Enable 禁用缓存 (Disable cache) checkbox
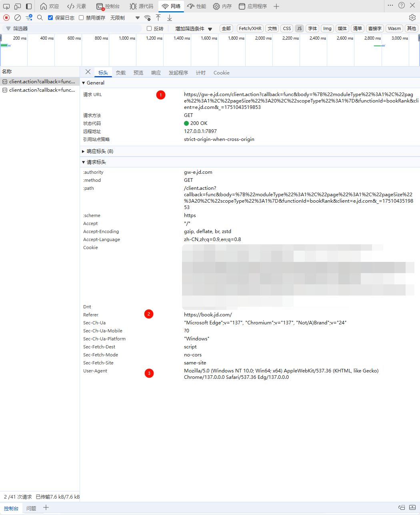420x515 pixels. tap(81, 18)
